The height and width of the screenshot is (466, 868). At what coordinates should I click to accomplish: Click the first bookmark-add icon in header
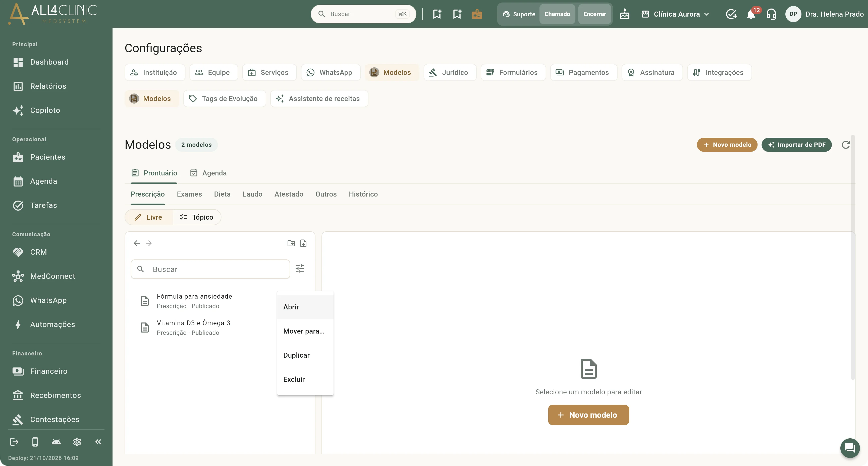pos(437,14)
